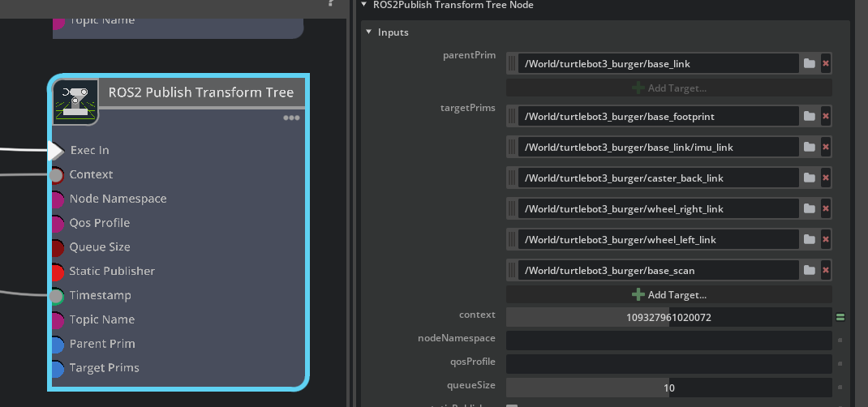
Task: Click Add Target under targetPrims
Action: click(668, 295)
